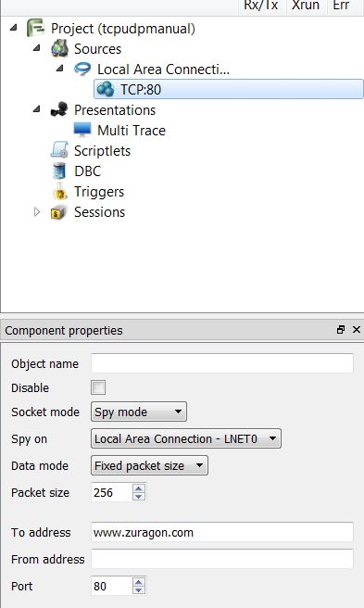Open the Multi Trace monitor icon

tap(82, 131)
